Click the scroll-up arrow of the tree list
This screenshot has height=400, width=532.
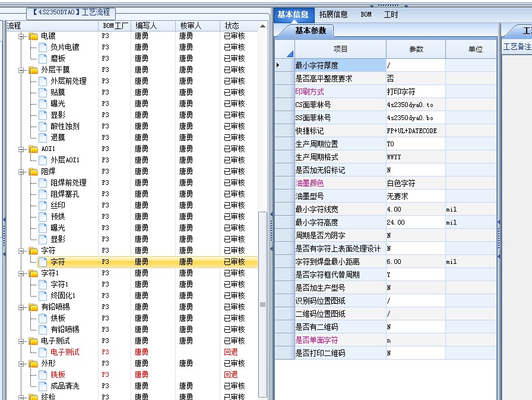(x=262, y=26)
